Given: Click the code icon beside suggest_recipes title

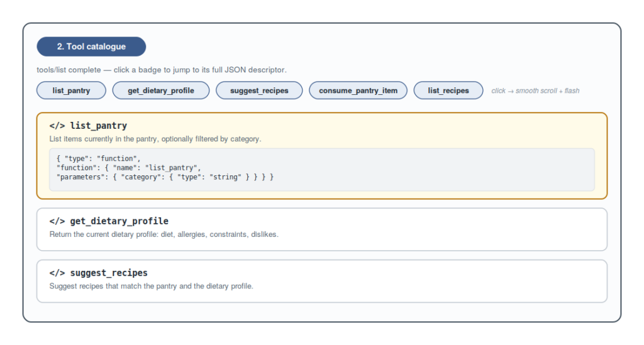Looking at the screenshot, I should pyautogui.click(x=57, y=273).
